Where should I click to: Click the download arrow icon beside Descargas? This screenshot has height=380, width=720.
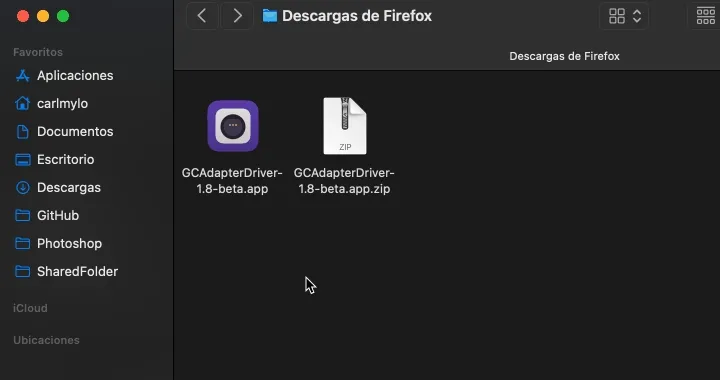coord(22,188)
